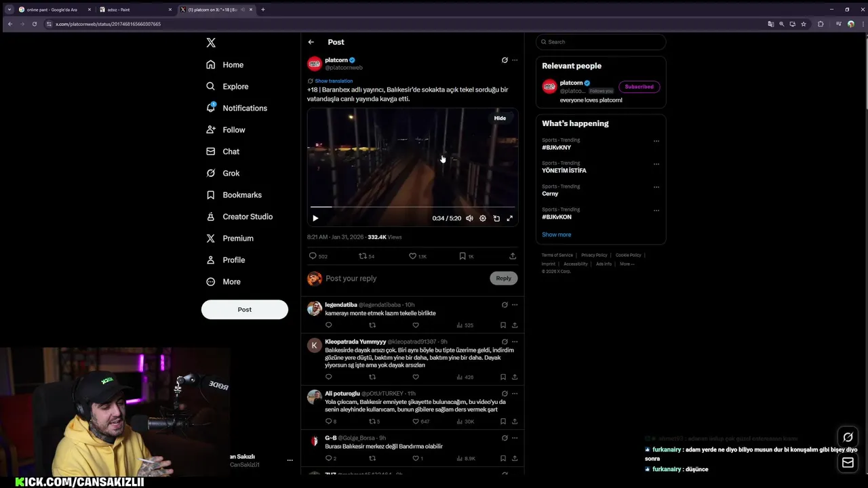Open Bookmarks from the sidebar
Screen dimensions: 868x488
[x=234, y=195]
